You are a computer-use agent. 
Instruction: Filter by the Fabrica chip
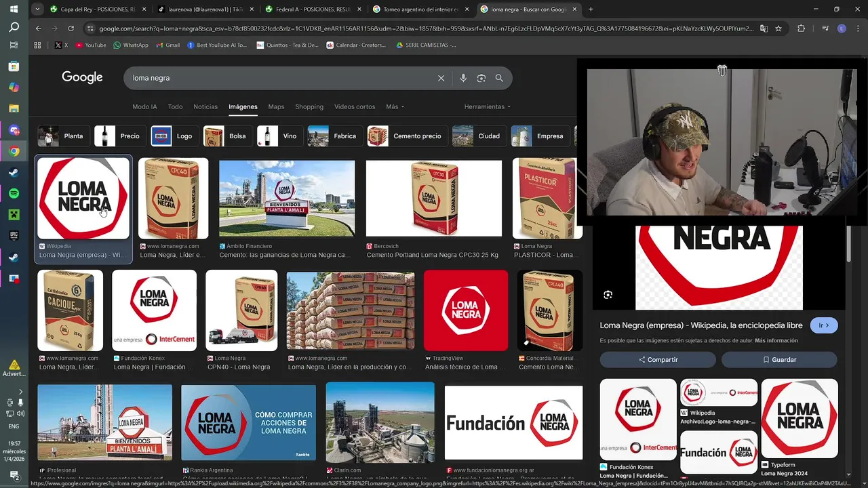tap(334, 136)
